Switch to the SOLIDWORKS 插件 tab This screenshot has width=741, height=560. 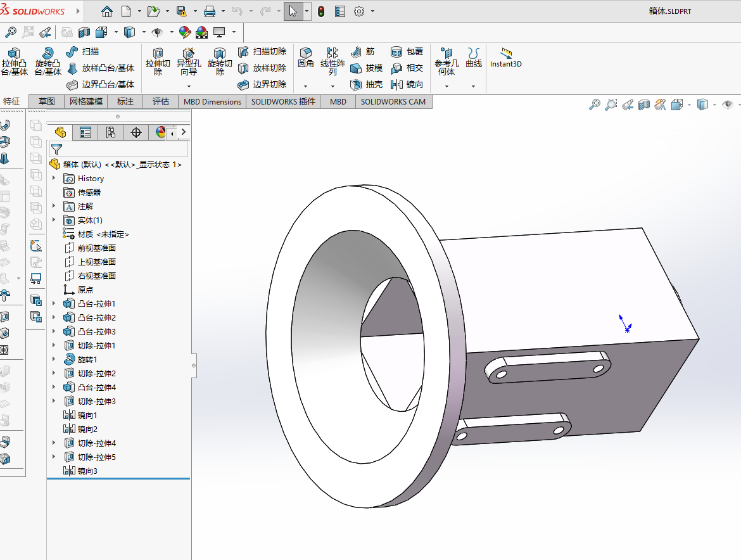(283, 101)
